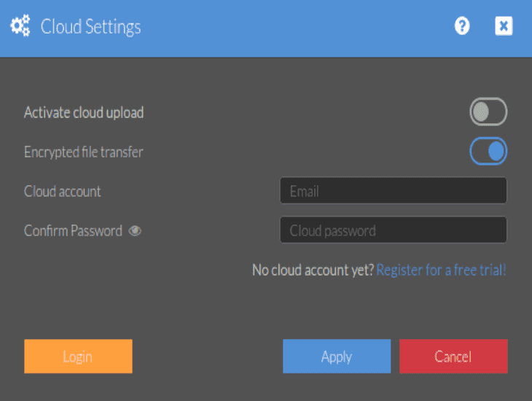Viewport: 532px width, 401px height.
Task: Open help with the question mark icon
Action: click(462, 27)
